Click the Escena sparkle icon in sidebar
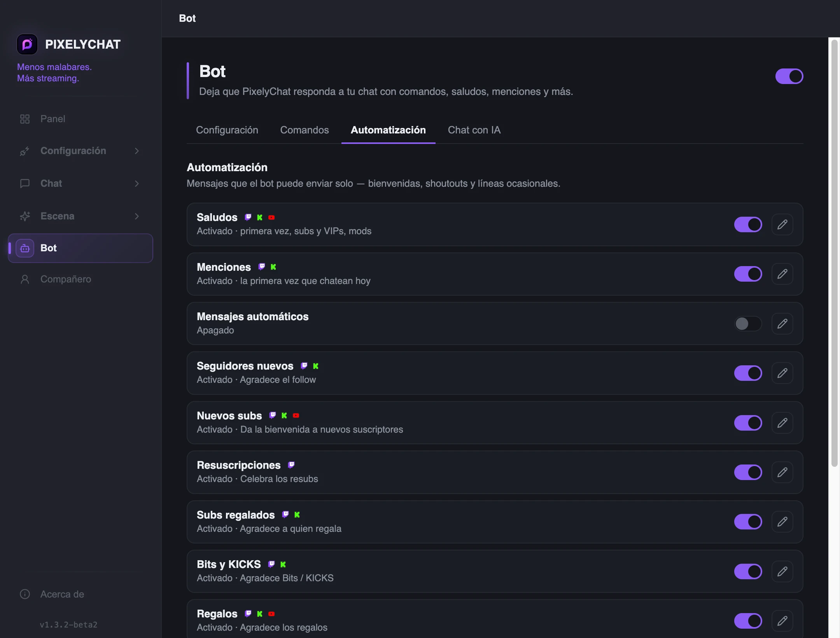This screenshot has width=840, height=638. 25,216
